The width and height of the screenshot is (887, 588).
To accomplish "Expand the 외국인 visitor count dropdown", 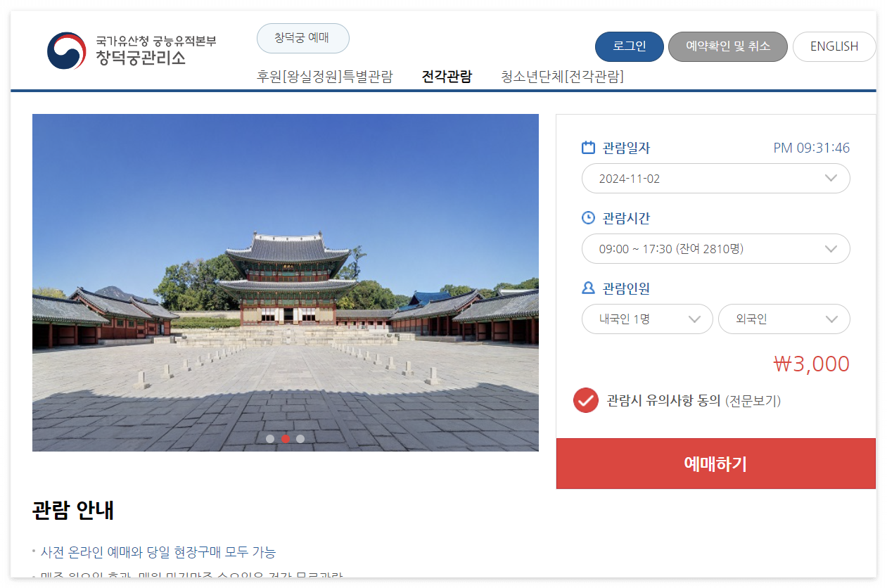I will pos(784,319).
